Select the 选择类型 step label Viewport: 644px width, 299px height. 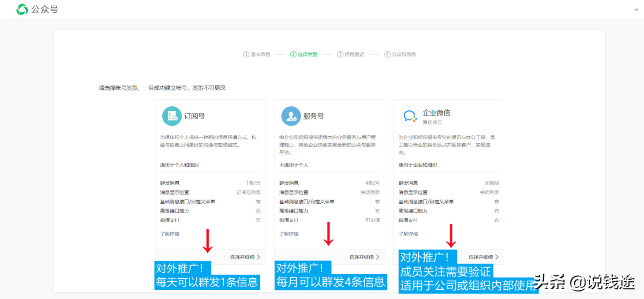(x=308, y=54)
